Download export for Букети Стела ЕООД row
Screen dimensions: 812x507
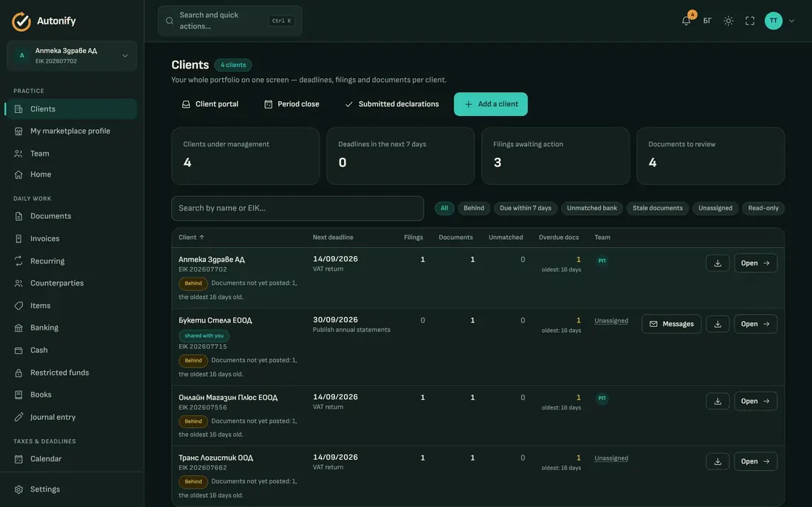(718, 324)
